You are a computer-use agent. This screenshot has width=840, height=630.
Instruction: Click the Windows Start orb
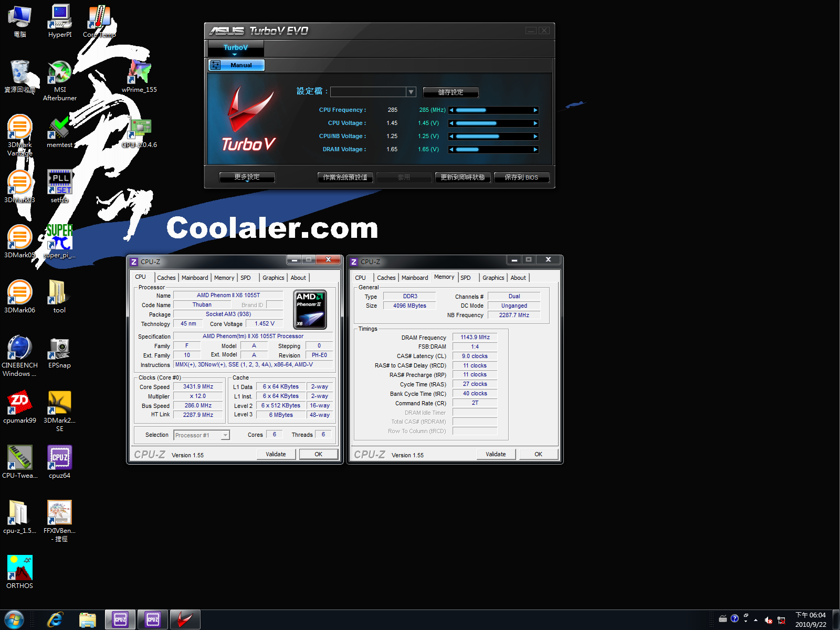14,620
